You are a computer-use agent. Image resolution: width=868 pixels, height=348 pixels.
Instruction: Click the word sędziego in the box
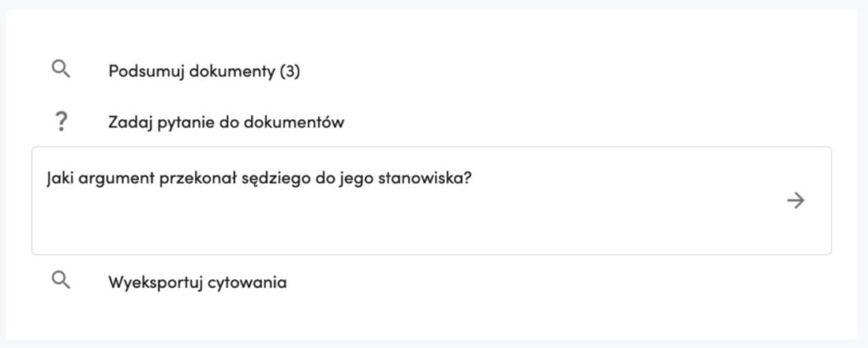[274, 181]
